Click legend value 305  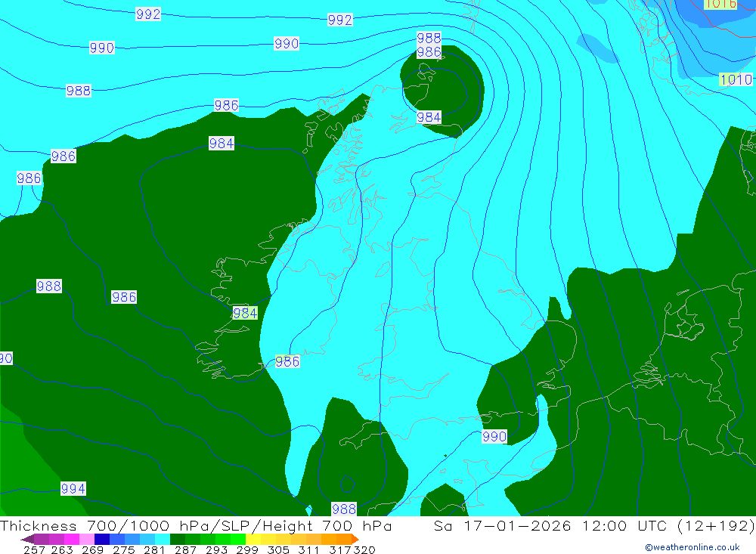(277, 549)
